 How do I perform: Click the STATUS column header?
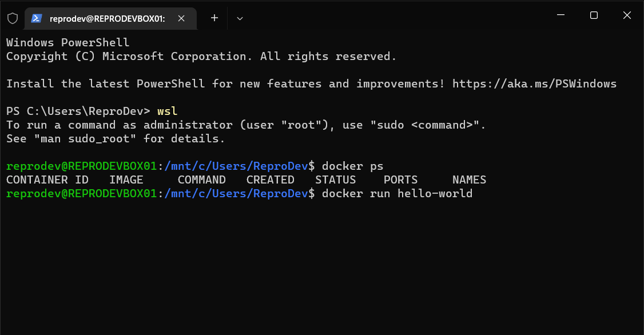coord(336,180)
